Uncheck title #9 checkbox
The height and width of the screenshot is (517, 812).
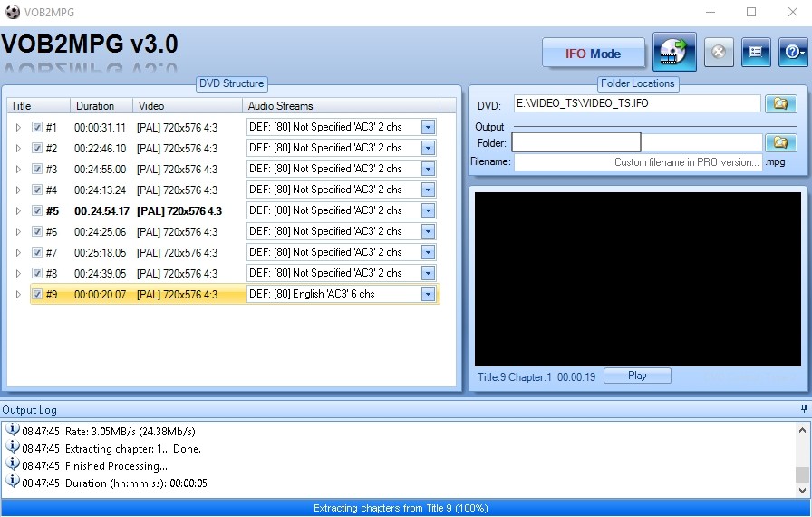37,294
